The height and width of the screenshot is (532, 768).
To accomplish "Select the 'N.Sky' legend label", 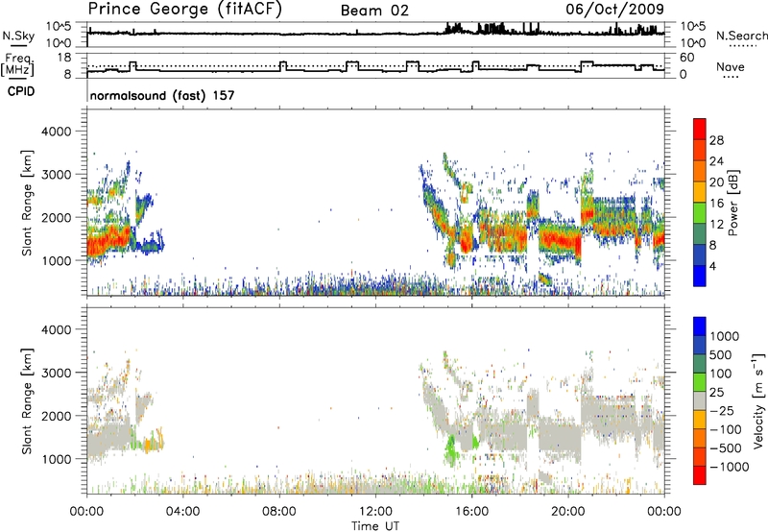I will (18, 36).
